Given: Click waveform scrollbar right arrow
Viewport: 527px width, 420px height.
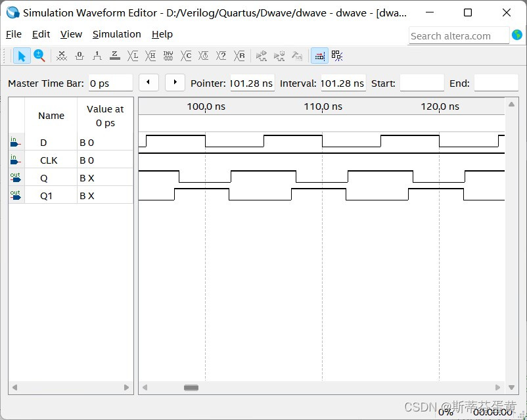Looking at the screenshot, I should tap(498, 387).
